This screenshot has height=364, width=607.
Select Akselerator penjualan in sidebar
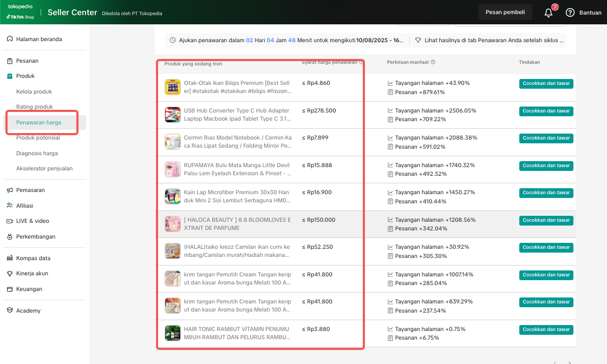coord(44,169)
